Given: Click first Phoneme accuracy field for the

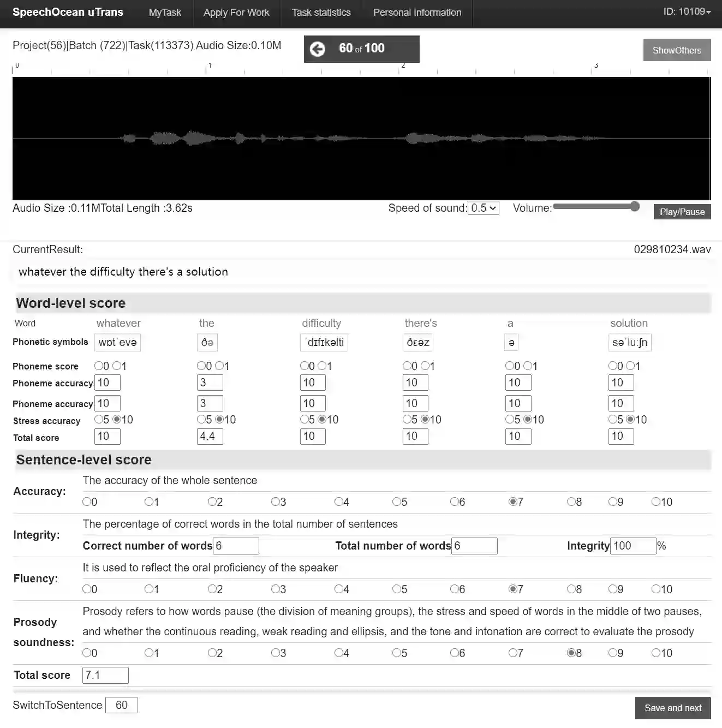Looking at the screenshot, I should [x=210, y=383].
